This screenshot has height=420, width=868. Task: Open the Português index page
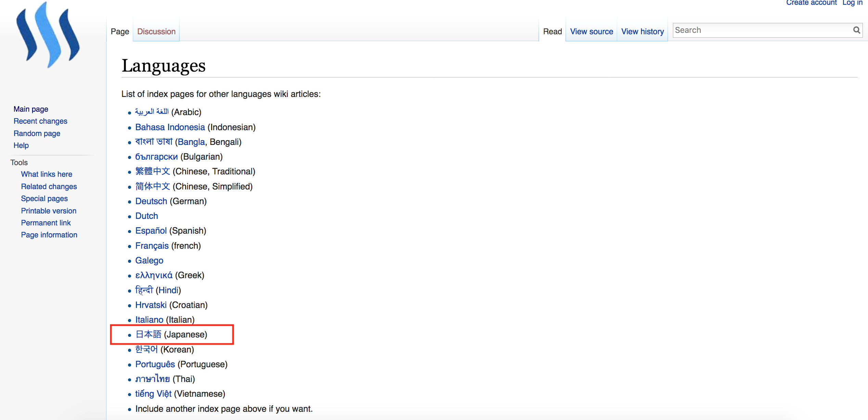(x=155, y=364)
